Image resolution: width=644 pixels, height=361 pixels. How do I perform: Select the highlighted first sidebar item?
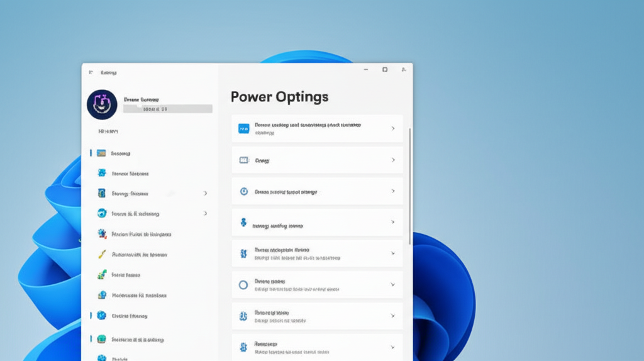pos(120,153)
